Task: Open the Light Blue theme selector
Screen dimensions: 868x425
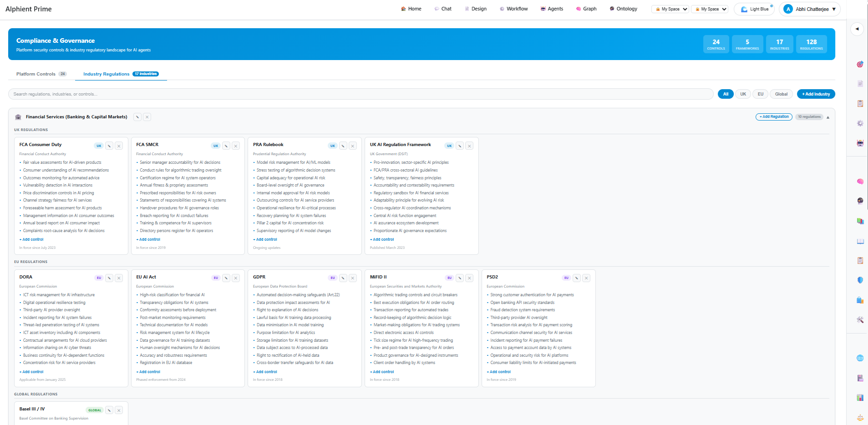Action: point(754,9)
